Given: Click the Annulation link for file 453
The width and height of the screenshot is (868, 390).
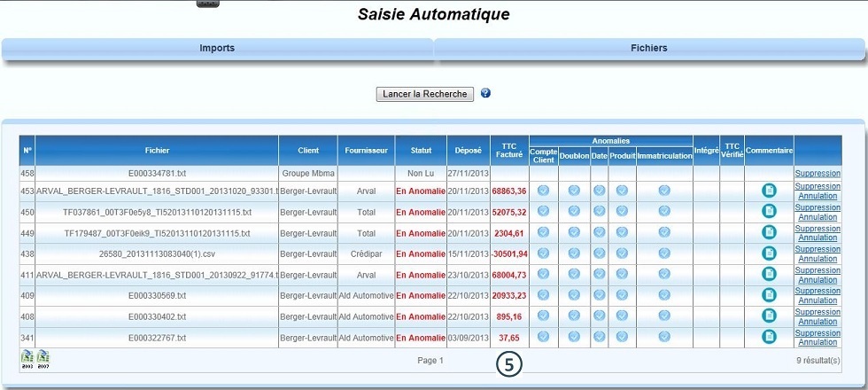Looking at the screenshot, I should coord(817,196).
